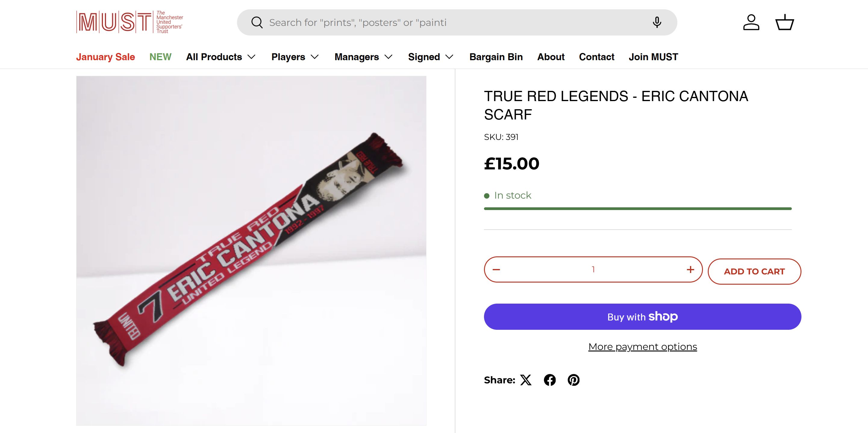Viewport: 868px width, 433px height.
Task: Go to MUST homepage via logo
Action: [130, 22]
